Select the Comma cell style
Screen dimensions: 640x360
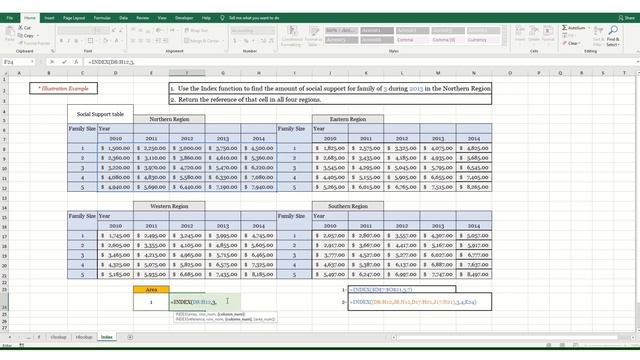[412, 40]
